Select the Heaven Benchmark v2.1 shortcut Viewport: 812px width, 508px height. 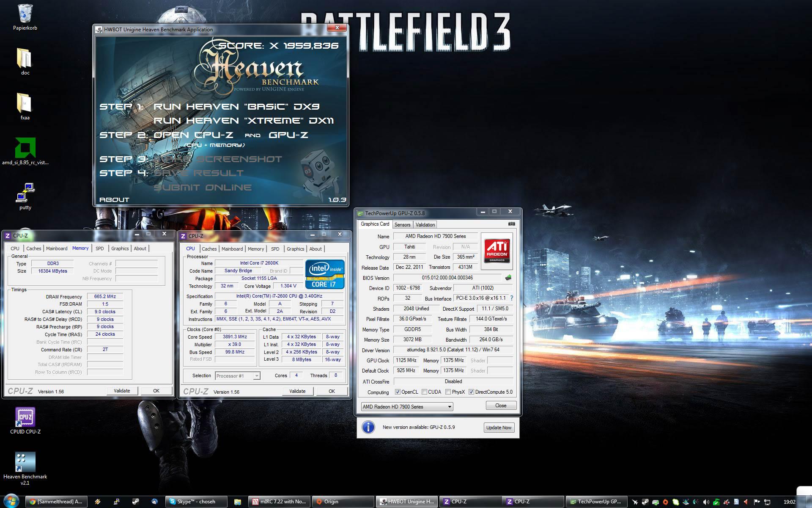pos(25,468)
